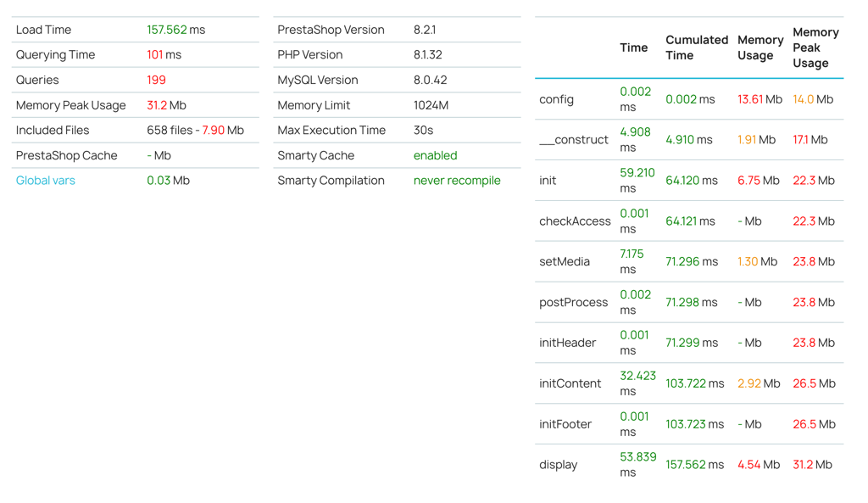
Task: Select the Included Files row value
Action: coord(195,131)
